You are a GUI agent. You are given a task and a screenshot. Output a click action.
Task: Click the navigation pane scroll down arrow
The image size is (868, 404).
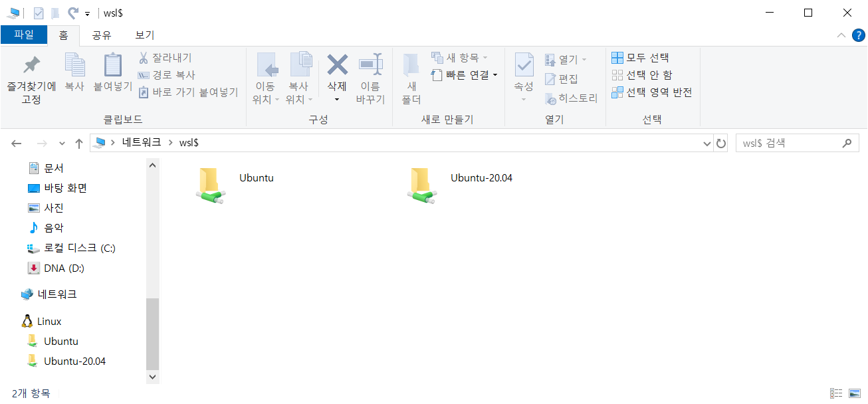coord(153,377)
